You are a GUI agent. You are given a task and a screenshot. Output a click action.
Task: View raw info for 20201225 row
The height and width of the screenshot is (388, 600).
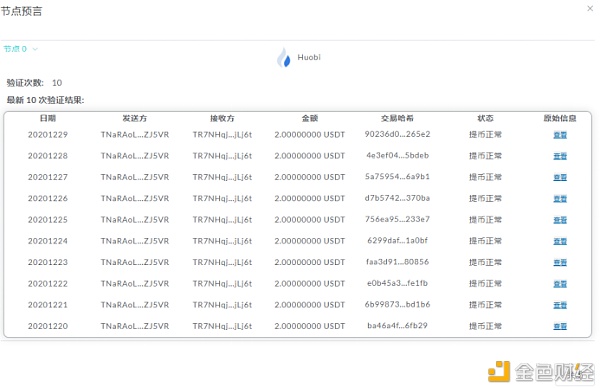(560, 220)
